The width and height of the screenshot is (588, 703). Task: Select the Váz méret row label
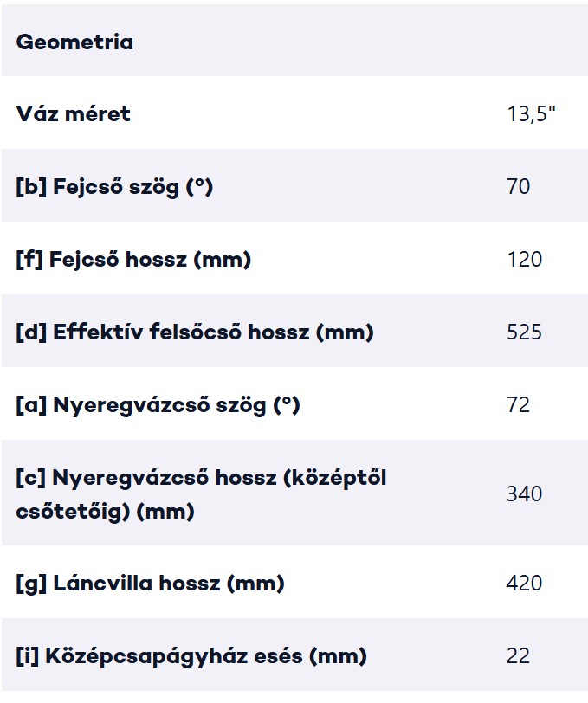click(x=73, y=113)
